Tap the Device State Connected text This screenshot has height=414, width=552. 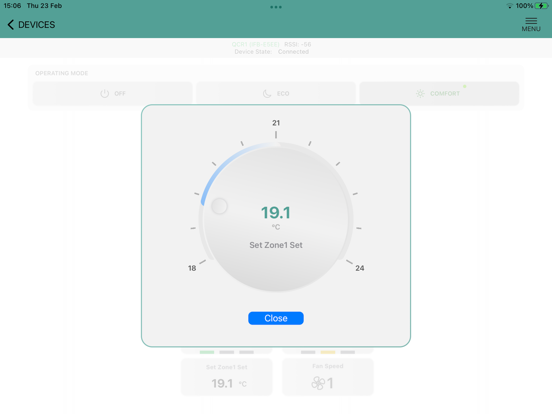click(272, 52)
